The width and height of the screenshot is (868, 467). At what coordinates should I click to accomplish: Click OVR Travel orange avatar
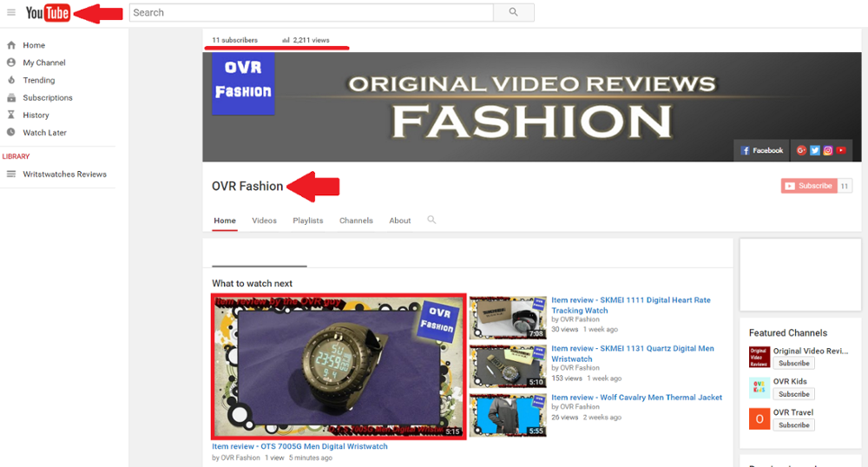click(x=759, y=419)
